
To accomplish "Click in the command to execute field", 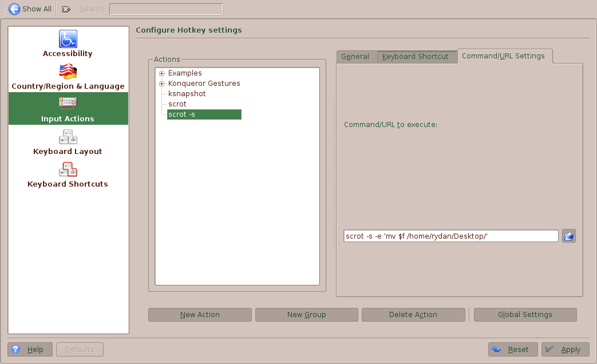I will [450, 236].
